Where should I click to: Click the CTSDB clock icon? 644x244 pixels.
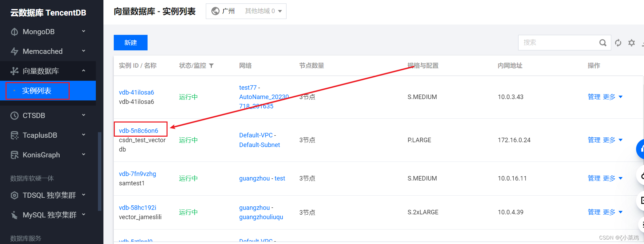(x=14, y=116)
